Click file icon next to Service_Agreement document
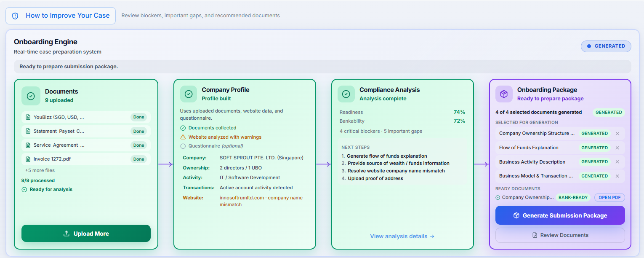Screen dimensions: 644x258 tap(28, 145)
